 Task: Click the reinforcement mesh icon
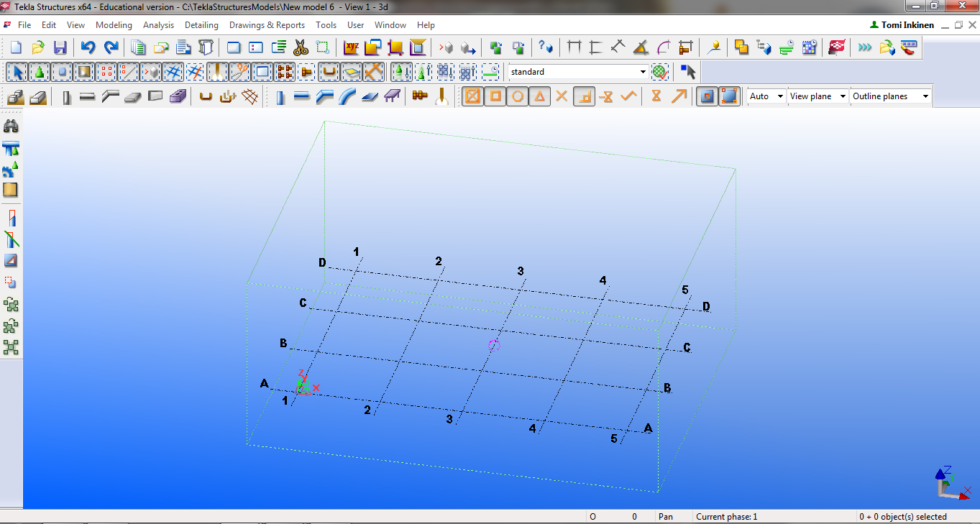point(249,96)
